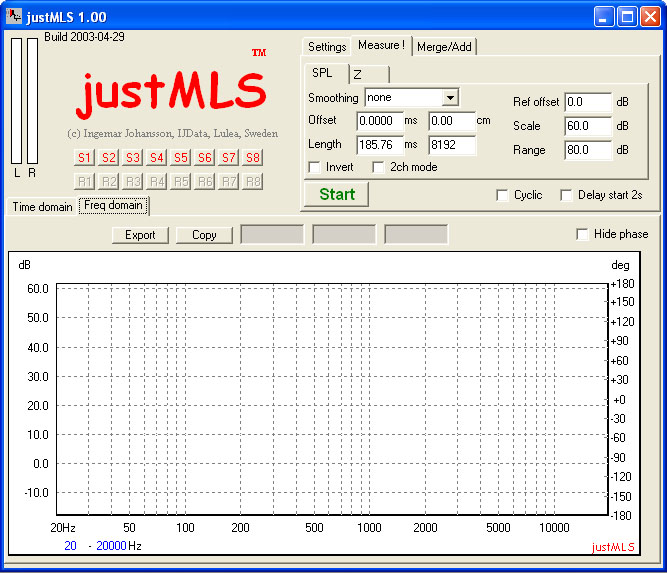Click the Ref offset dB field
The width and height of the screenshot is (667, 573).
click(587, 102)
